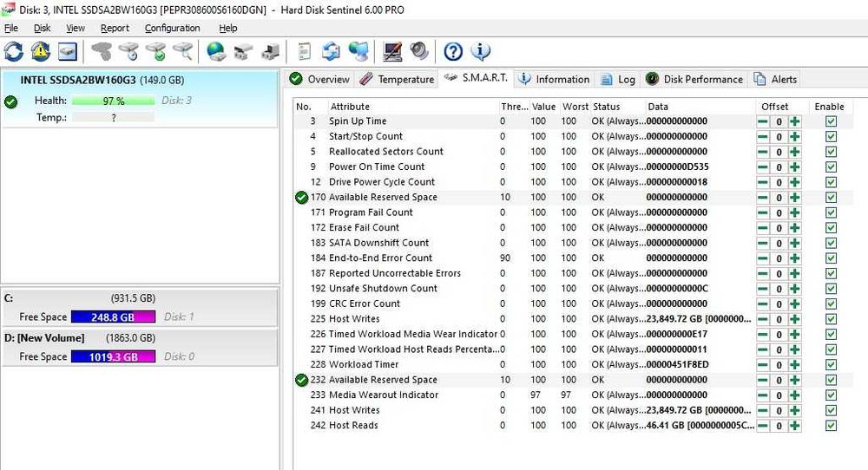
Task: Open the Configuration menu
Action: [172, 28]
